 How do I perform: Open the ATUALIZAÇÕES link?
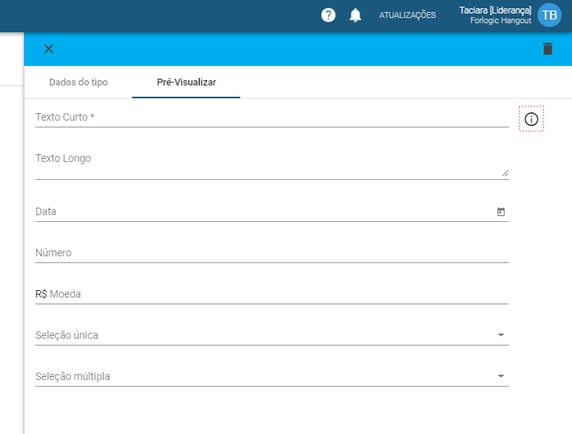click(407, 15)
